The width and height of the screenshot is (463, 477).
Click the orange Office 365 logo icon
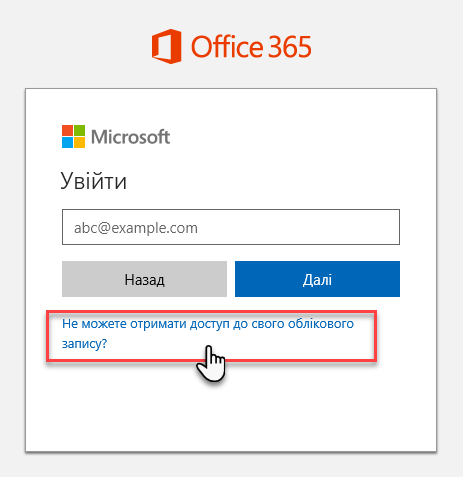point(167,46)
